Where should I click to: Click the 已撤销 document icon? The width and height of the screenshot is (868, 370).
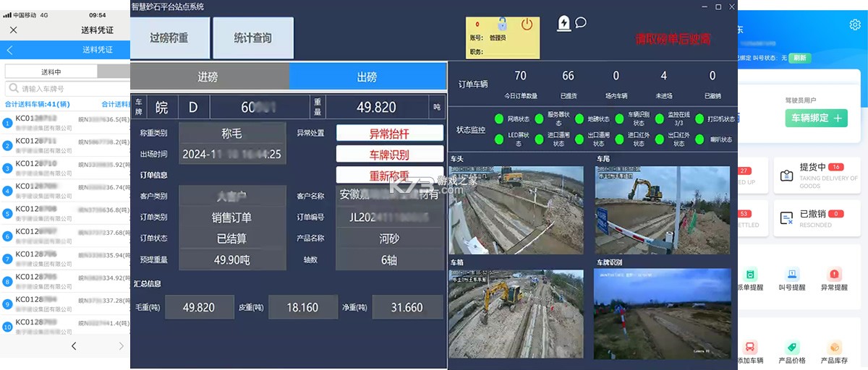tap(786, 218)
